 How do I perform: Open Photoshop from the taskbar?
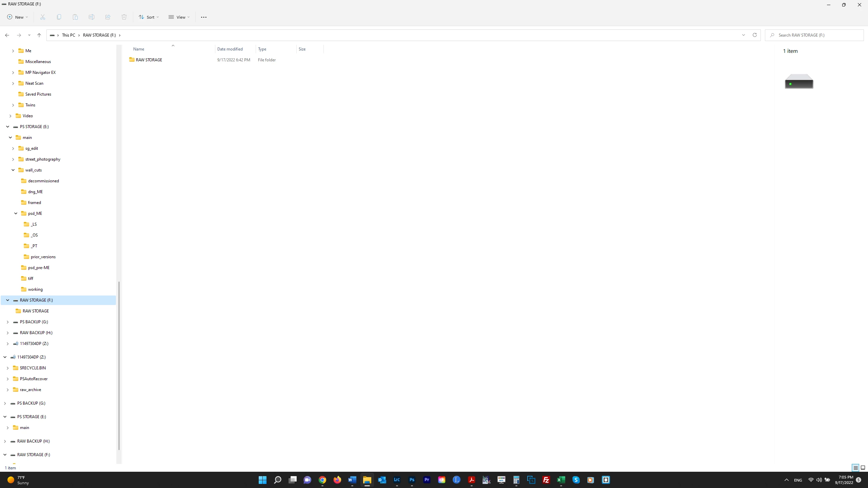click(x=412, y=480)
